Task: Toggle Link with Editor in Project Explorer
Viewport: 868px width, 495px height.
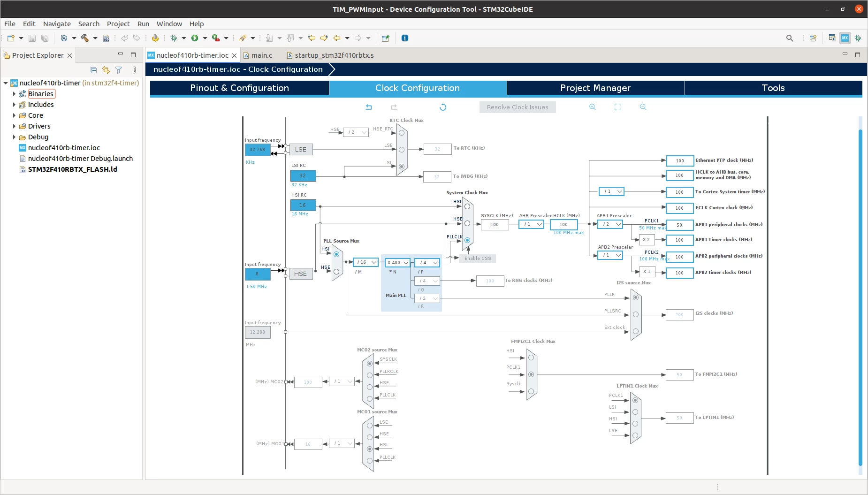Action: click(106, 70)
